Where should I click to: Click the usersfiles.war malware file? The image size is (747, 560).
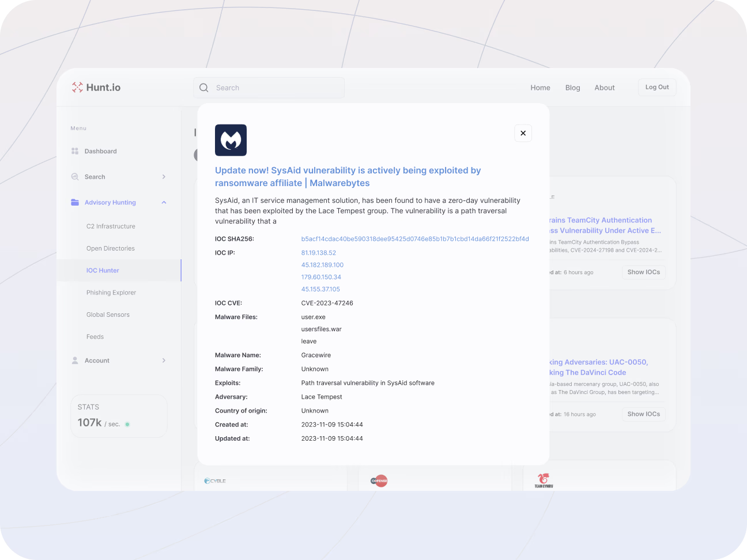(321, 330)
